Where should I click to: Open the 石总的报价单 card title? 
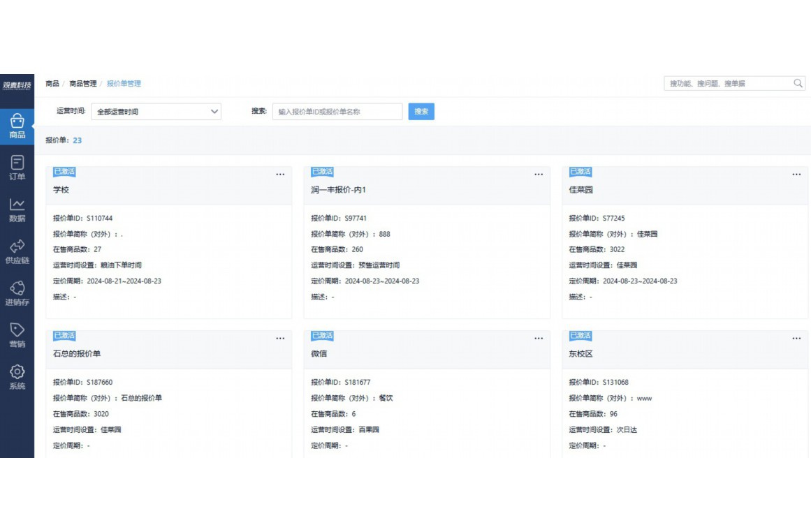[77, 354]
